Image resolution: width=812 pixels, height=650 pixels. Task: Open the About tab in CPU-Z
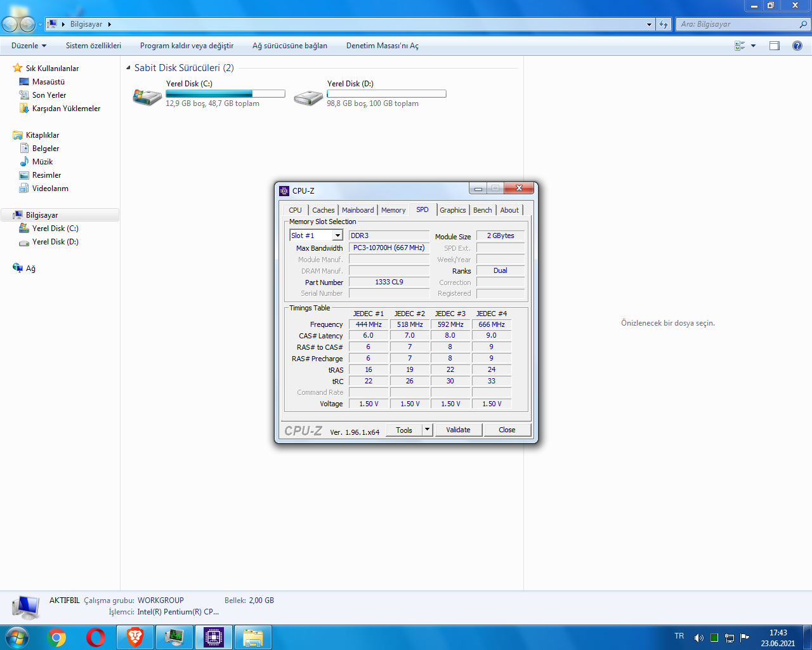(509, 210)
